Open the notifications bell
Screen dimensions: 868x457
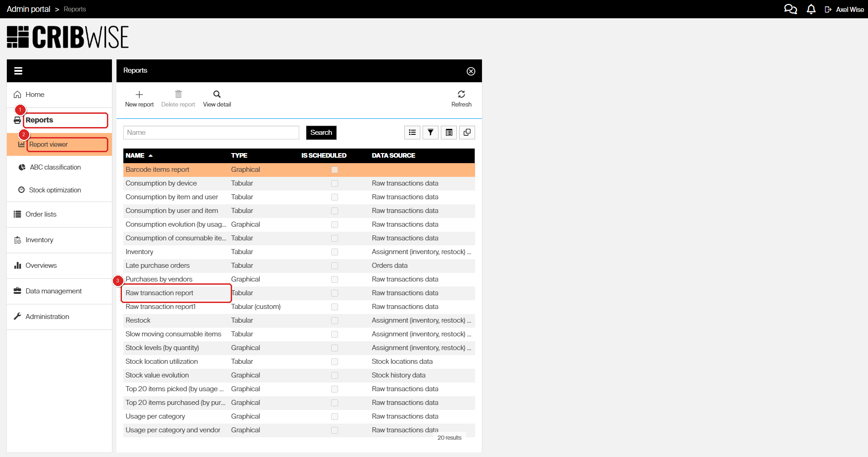(x=811, y=9)
